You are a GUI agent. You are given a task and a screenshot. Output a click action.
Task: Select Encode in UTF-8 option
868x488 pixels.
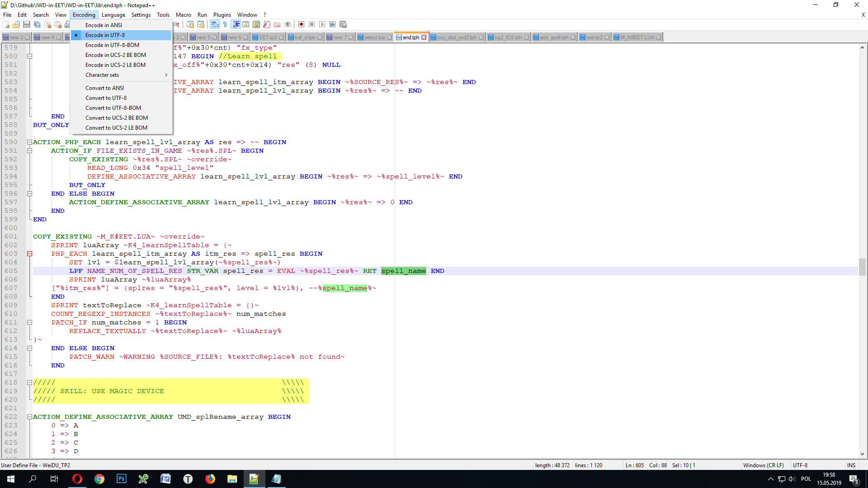tap(121, 35)
